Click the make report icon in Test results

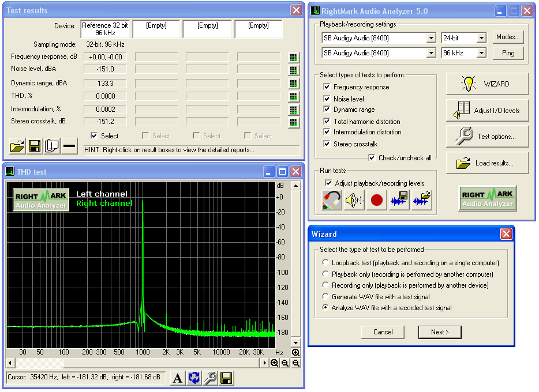[x=52, y=146]
